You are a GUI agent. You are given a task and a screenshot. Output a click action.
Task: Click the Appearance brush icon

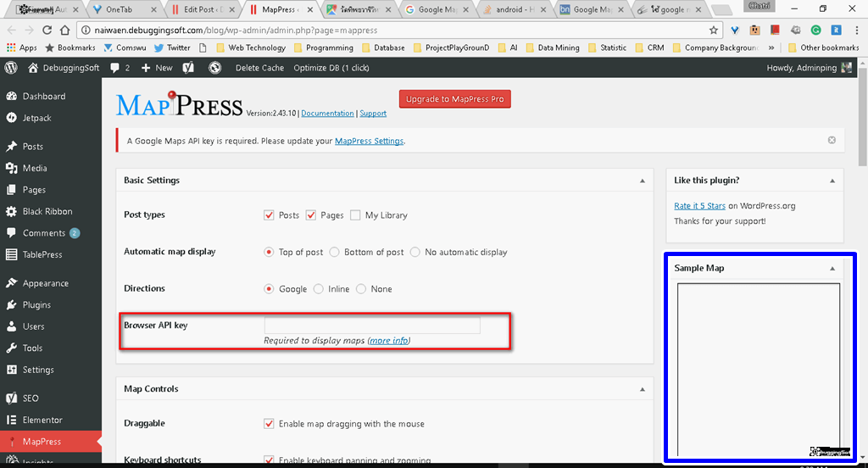click(x=11, y=283)
